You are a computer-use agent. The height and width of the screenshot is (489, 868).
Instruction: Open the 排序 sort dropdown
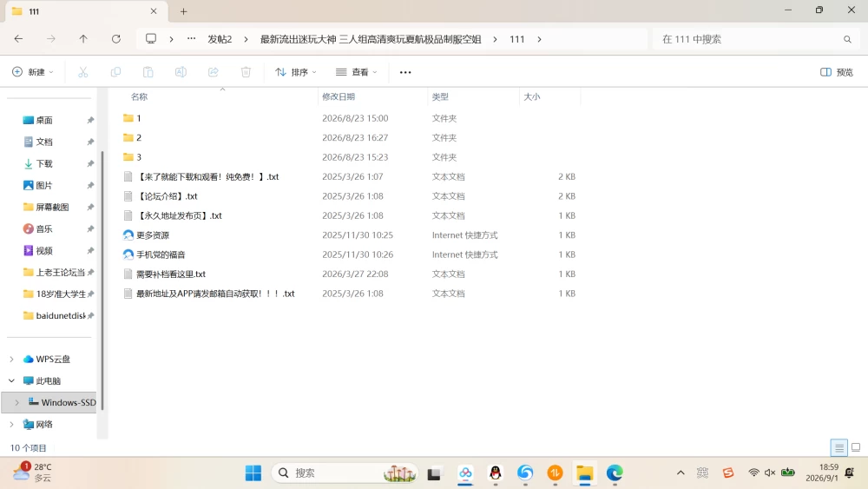[296, 72]
